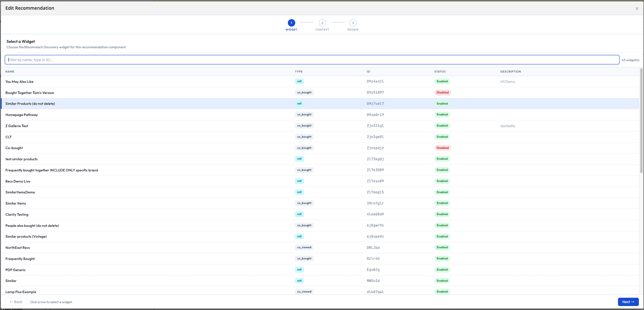Viewport: 644px width, 310px height.
Task: Click dasfadfa description text
Action: (x=507, y=126)
